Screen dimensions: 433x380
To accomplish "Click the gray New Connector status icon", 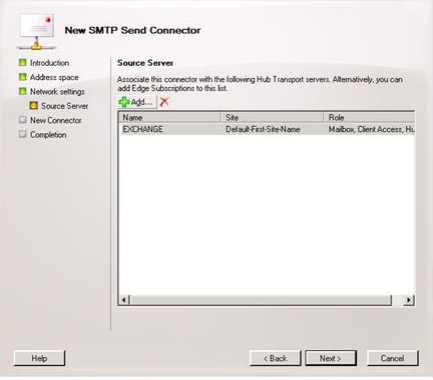I will pyautogui.click(x=23, y=120).
